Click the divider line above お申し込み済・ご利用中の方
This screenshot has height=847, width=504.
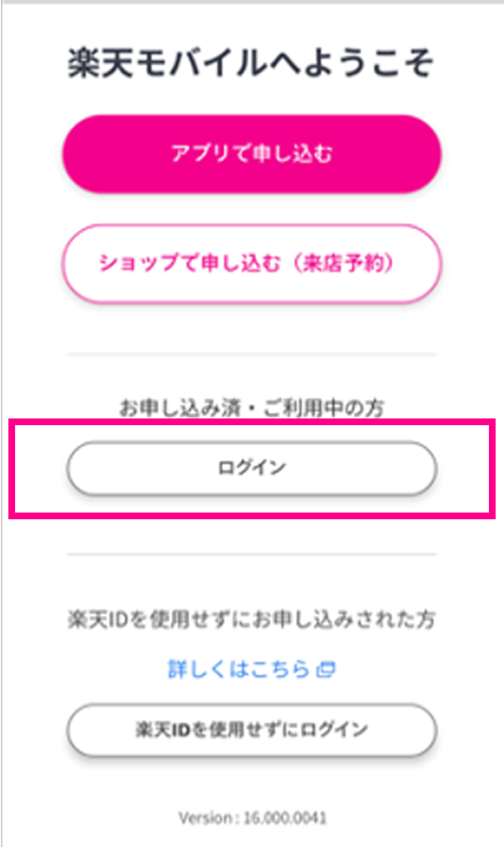(252, 355)
